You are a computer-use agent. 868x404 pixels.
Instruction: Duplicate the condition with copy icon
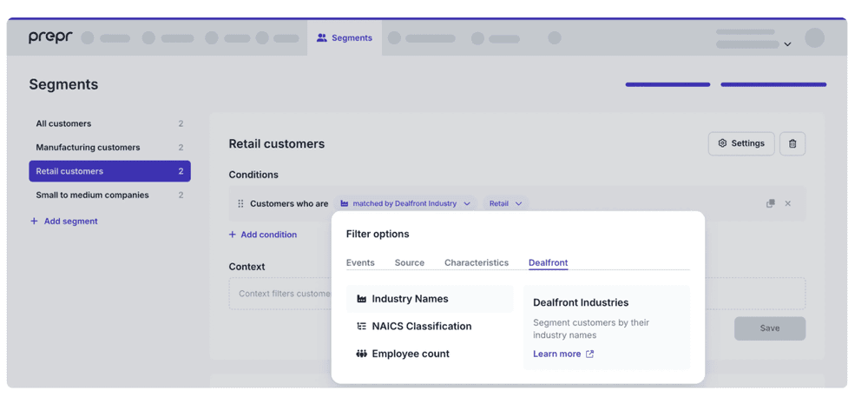pyautogui.click(x=770, y=204)
